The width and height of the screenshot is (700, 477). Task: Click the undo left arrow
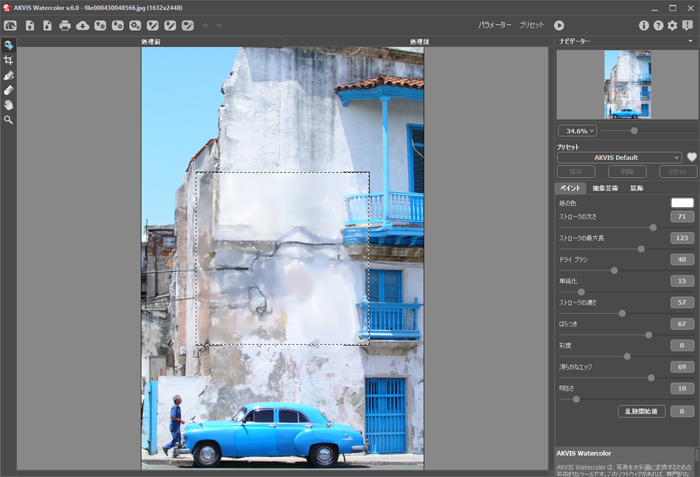205,25
